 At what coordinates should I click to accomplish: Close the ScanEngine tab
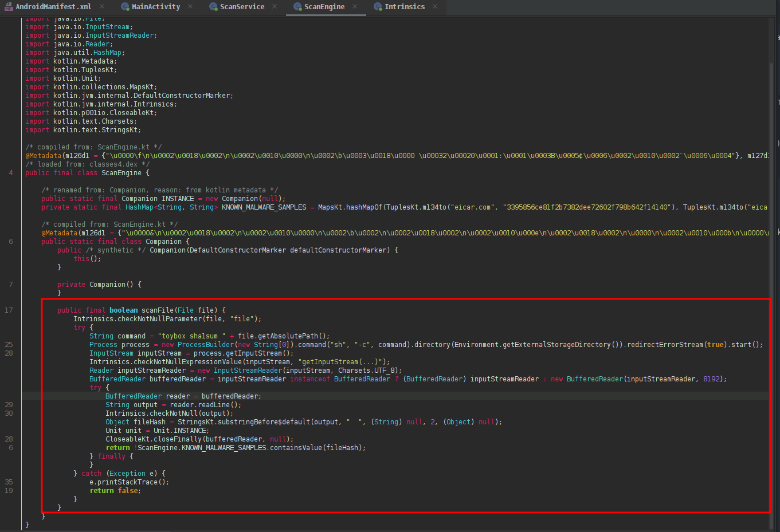[355, 6]
